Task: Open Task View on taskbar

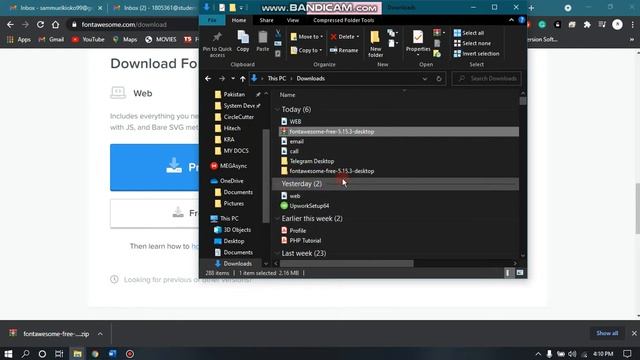Action: point(59,353)
